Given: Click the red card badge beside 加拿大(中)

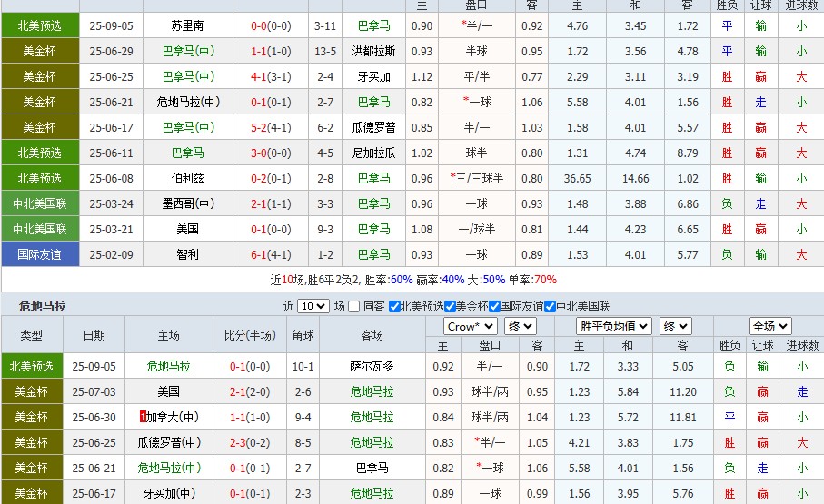Looking at the screenshot, I should click(x=143, y=418).
